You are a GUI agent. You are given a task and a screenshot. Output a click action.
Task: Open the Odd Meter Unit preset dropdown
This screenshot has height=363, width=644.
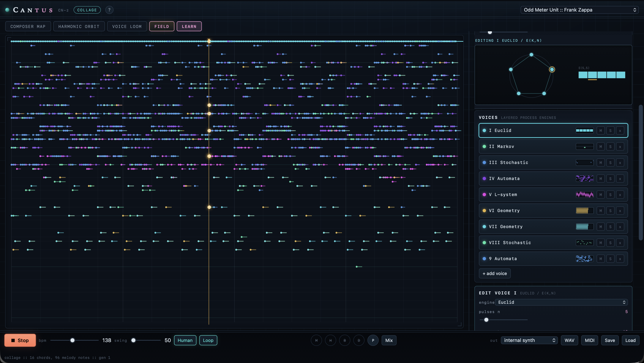tap(580, 10)
